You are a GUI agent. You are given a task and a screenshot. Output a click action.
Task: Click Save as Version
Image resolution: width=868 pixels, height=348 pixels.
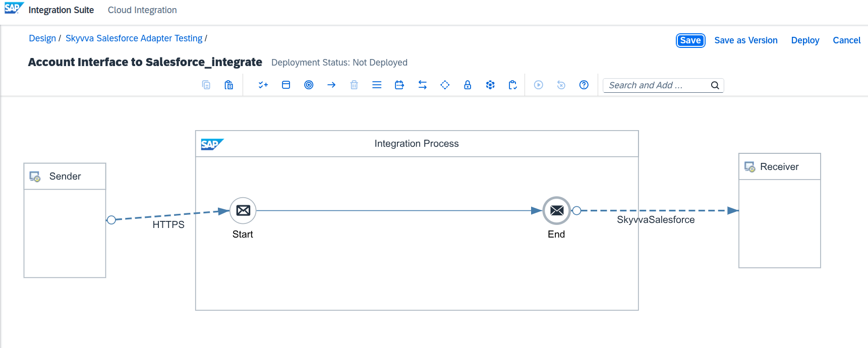point(746,40)
